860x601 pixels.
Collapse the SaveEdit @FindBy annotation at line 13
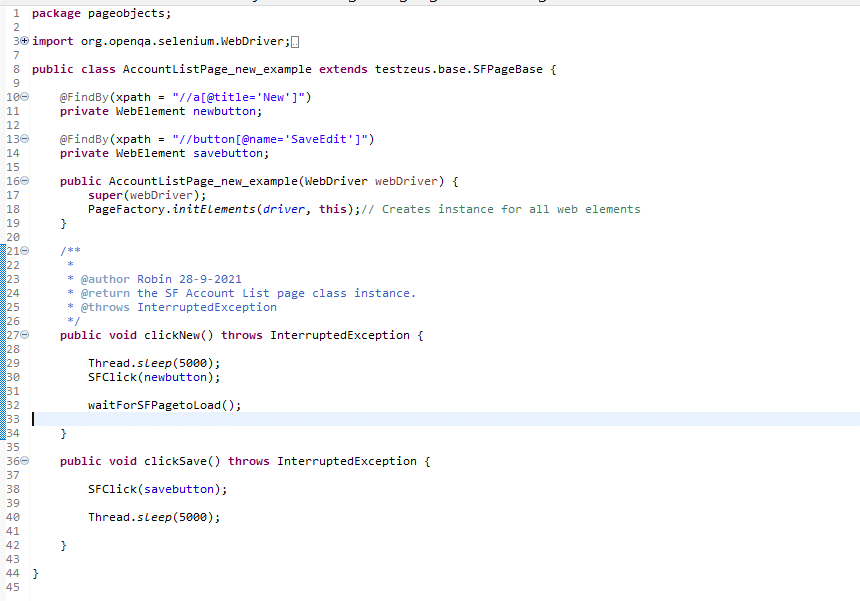(25, 139)
